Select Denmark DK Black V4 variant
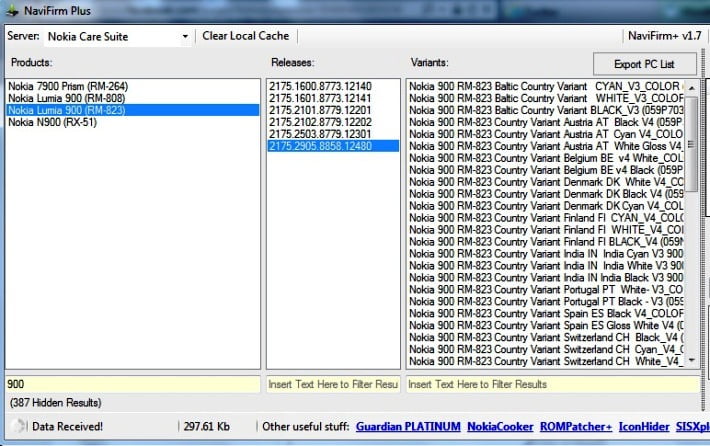This screenshot has width=710, height=446. pos(546,194)
